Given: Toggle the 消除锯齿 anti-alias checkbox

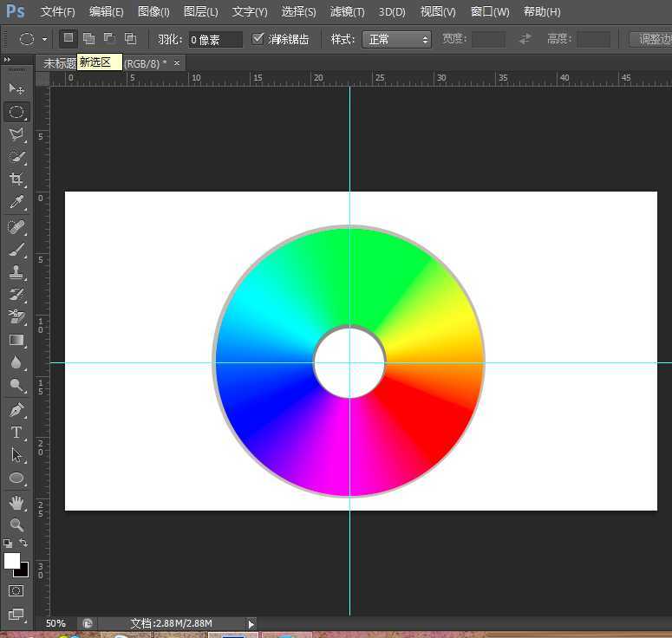Looking at the screenshot, I should [258, 39].
